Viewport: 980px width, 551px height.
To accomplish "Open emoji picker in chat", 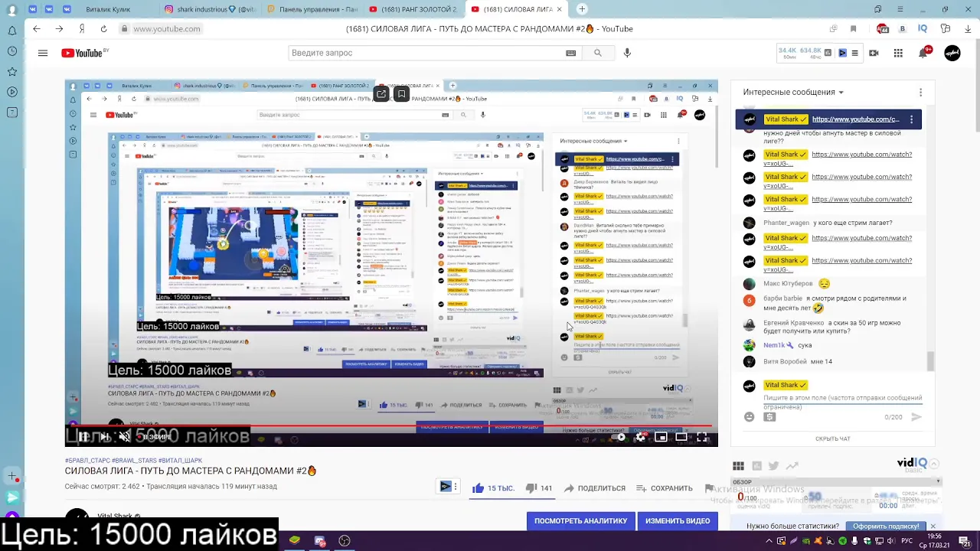I will pos(750,417).
